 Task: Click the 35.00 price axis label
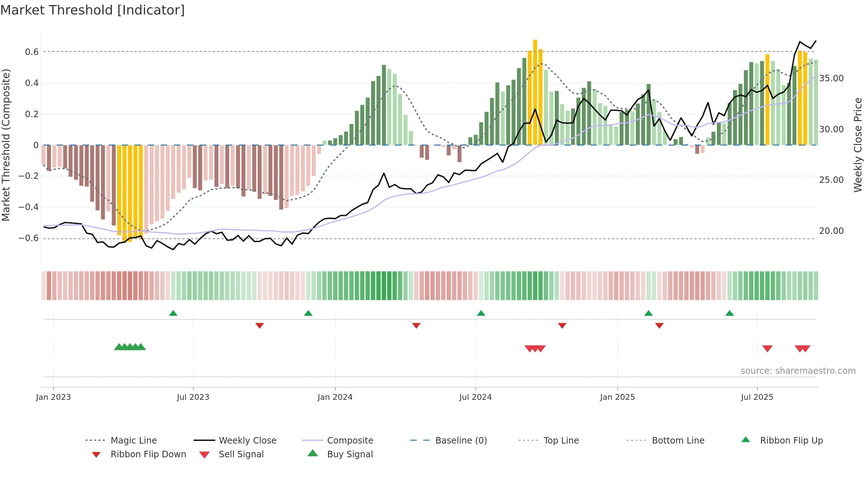[x=831, y=78]
